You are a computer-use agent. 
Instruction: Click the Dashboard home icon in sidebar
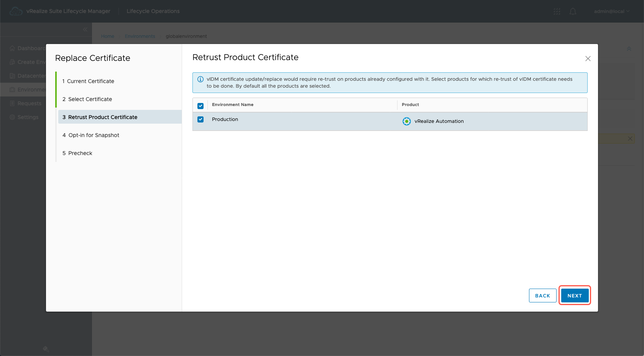12,48
